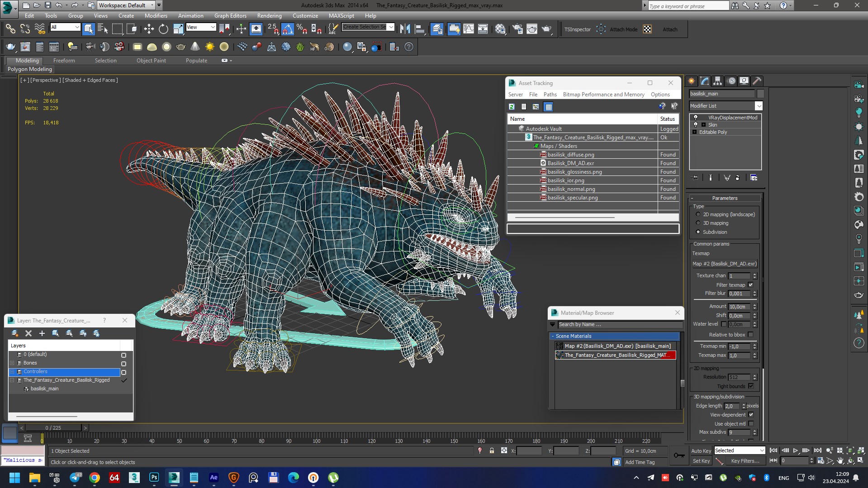Open the Motion tab in command panel

point(731,81)
